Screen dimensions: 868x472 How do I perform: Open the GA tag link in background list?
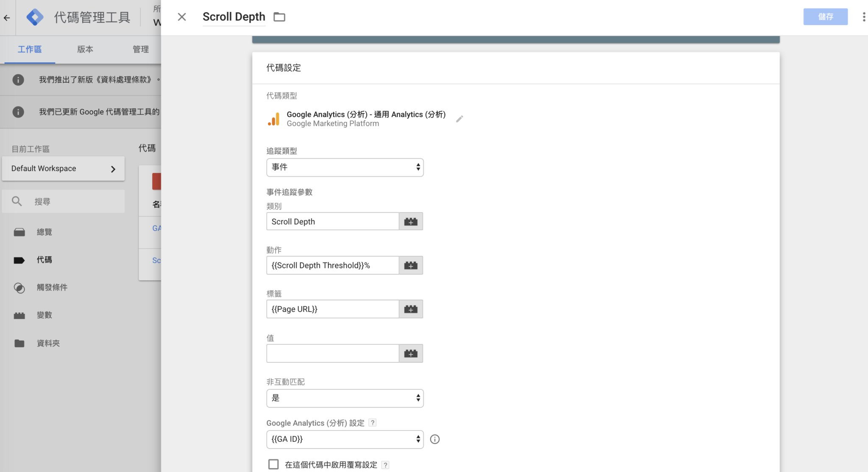pos(156,228)
